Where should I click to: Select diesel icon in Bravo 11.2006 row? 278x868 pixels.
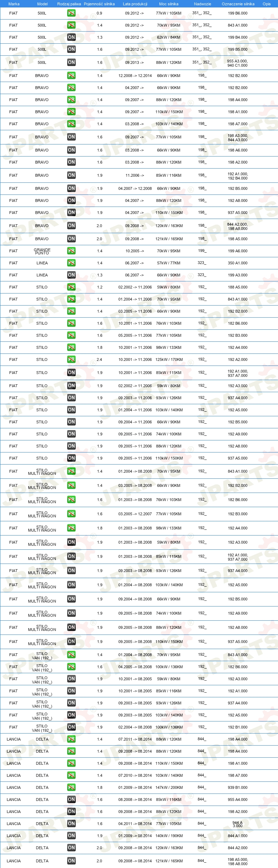click(x=71, y=175)
